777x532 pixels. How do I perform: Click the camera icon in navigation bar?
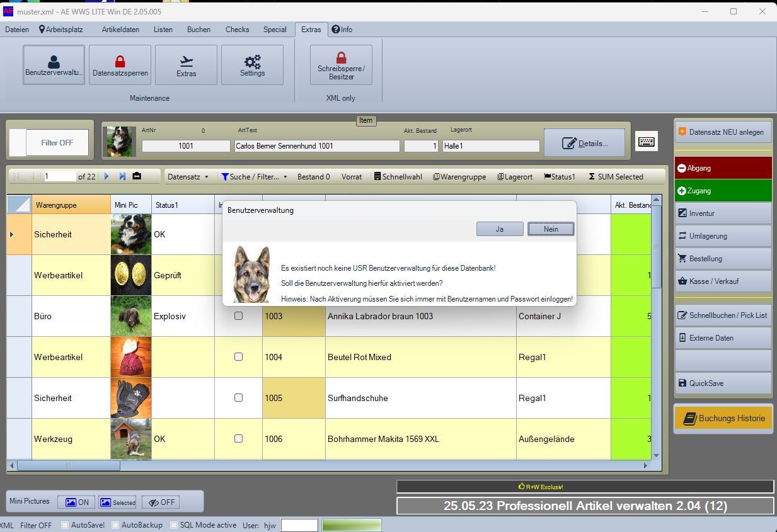[137, 177]
